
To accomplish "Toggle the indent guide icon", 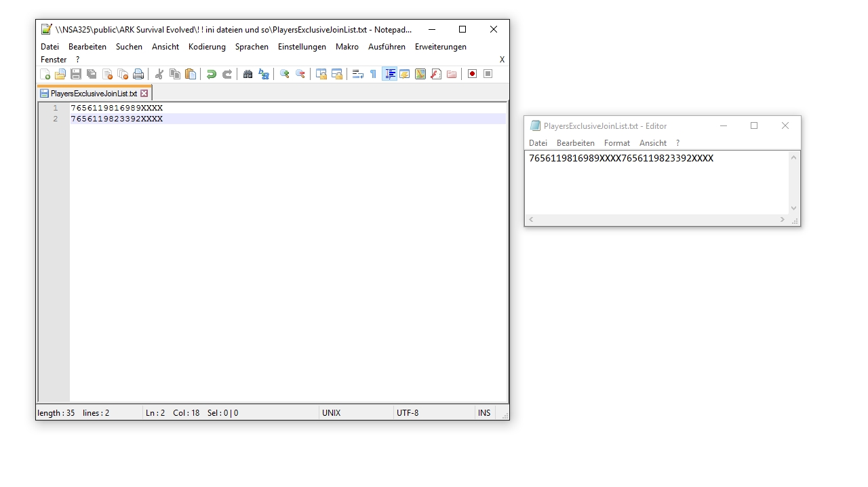I will click(390, 74).
